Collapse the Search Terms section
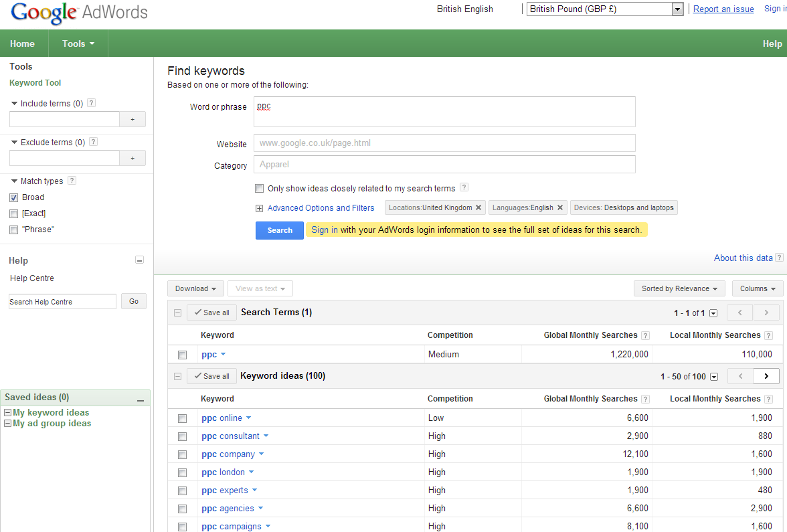787x532 pixels. [x=178, y=313]
